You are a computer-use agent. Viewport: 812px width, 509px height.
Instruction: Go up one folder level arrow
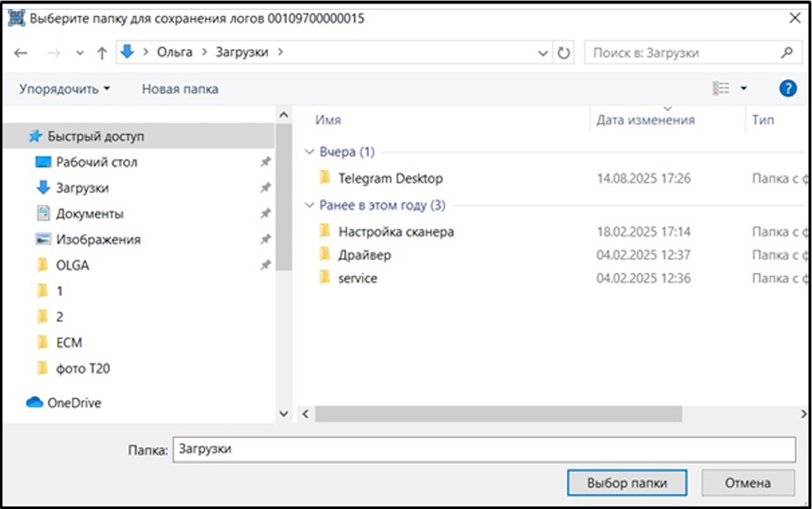click(x=102, y=53)
